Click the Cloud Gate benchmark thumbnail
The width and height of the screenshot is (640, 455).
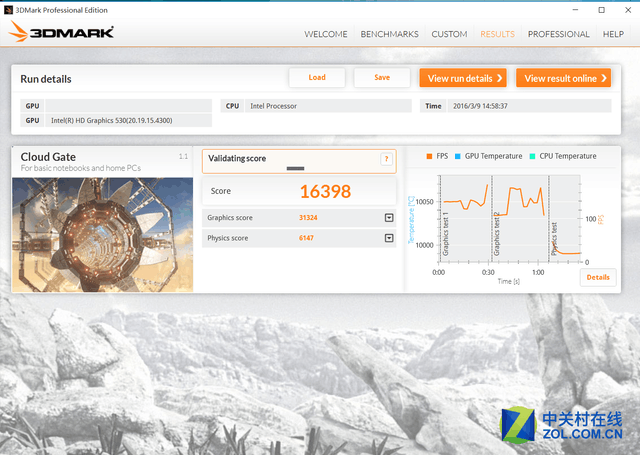click(x=102, y=235)
